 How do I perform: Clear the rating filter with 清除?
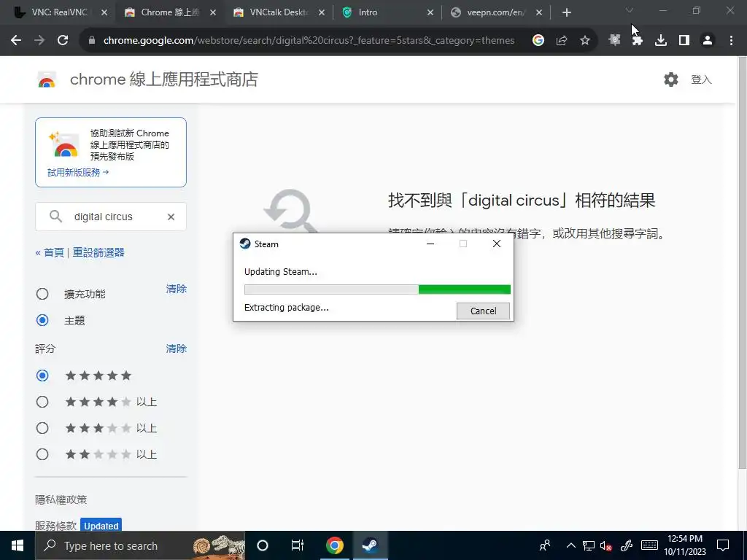tap(176, 349)
